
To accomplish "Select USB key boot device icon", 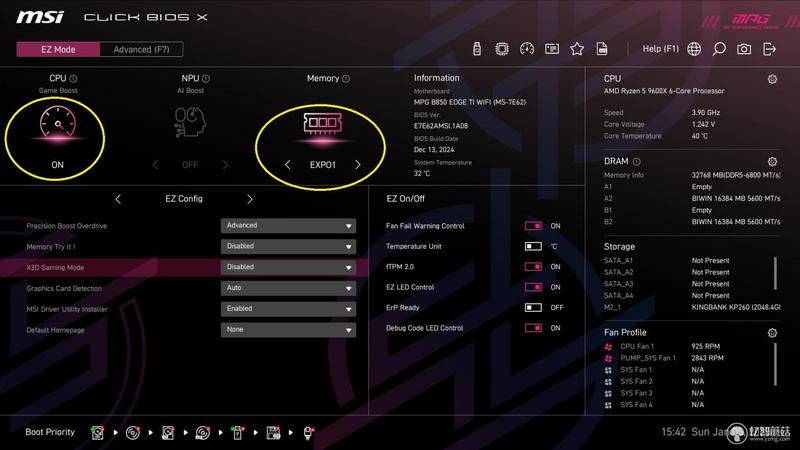I will [x=237, y=433].
